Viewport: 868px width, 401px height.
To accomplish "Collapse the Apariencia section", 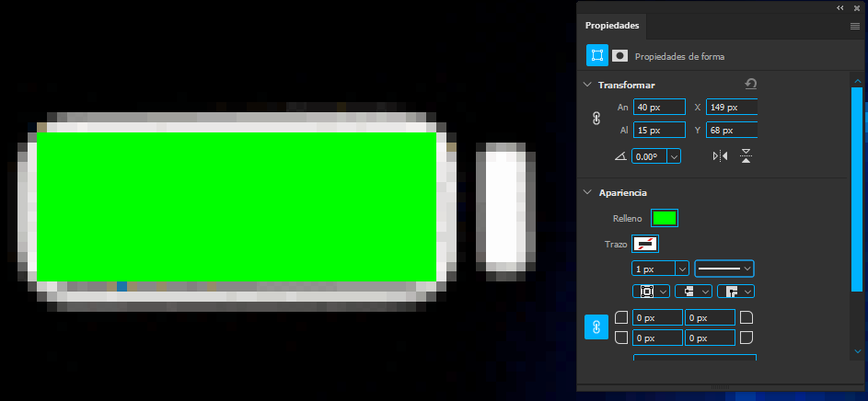I will pos(587,192).
